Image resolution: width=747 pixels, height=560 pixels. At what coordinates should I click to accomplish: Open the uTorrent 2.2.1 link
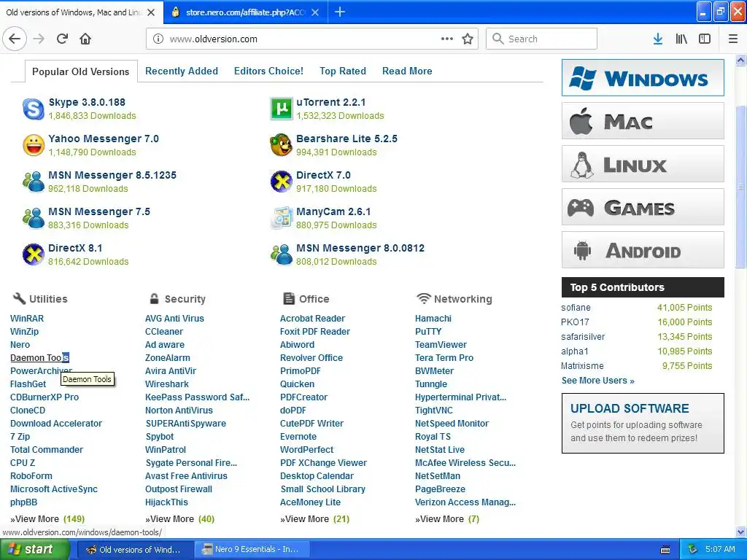point(330,102)
